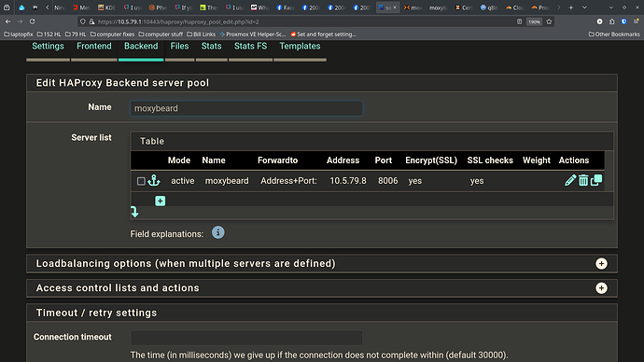The image size is (644, 362).
Task: Click the shield tracking protection icon
Action: (x=83, y=21)
